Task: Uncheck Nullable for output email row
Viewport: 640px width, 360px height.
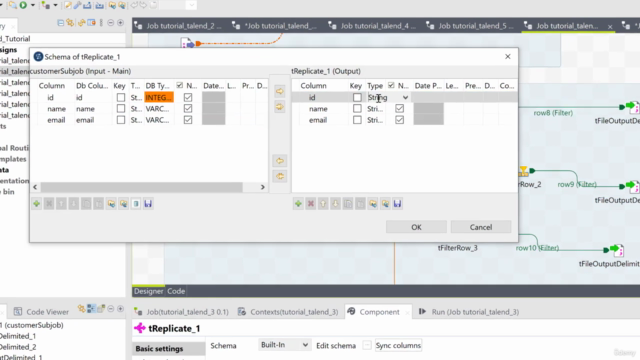Action: click(400, 120)
